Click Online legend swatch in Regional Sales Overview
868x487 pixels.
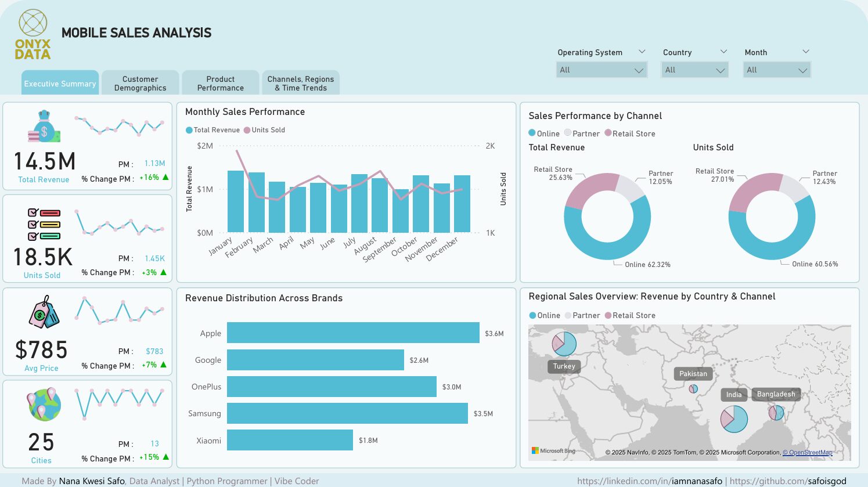[x=532, y=315]
